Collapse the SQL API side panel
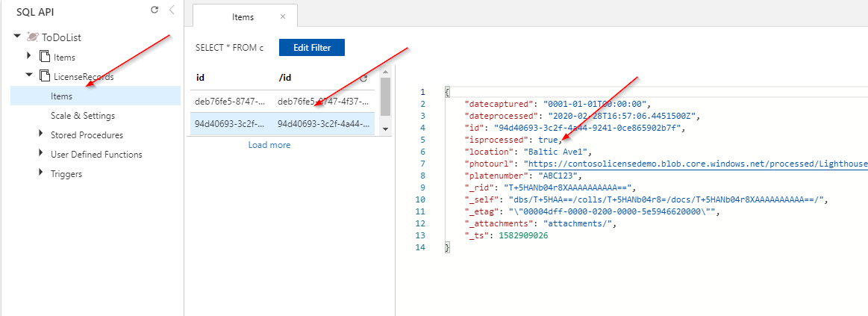868x316 pixels. pyautogui.click(x=172, y=10)
